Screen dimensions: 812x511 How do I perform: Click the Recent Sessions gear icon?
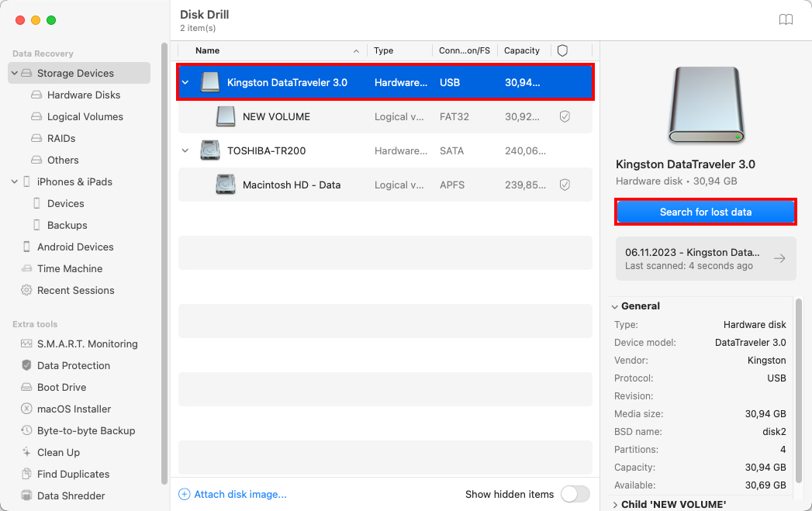click(x=26, y=290)
